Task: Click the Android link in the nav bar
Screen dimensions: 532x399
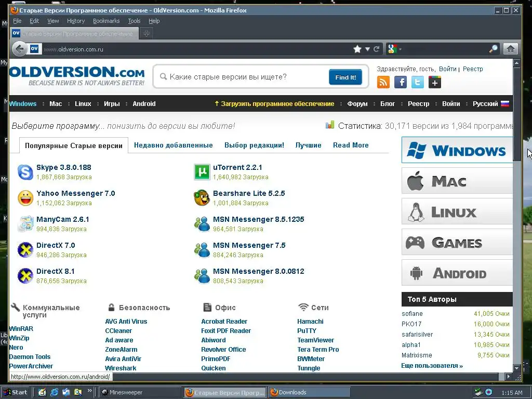Action: coord(144,104)
